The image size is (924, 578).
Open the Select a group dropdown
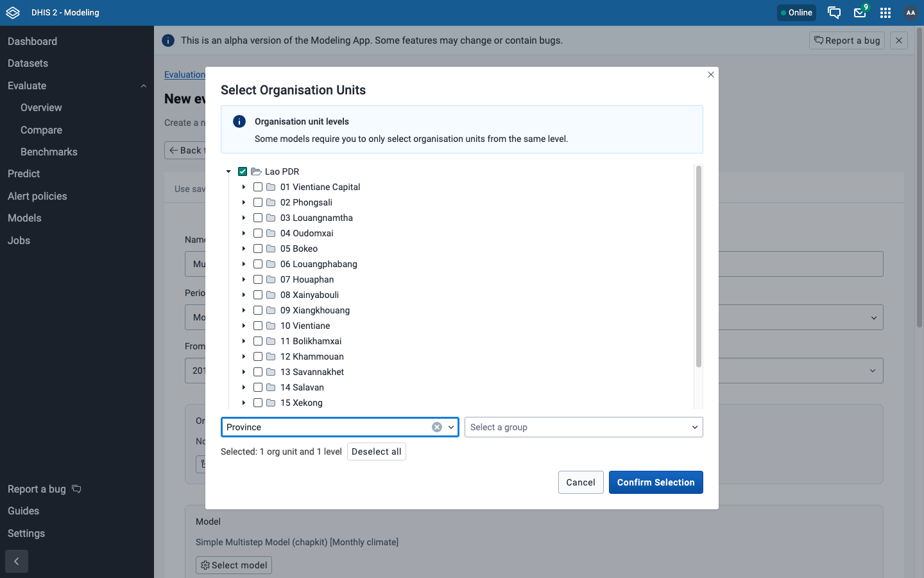coord(584,427)
